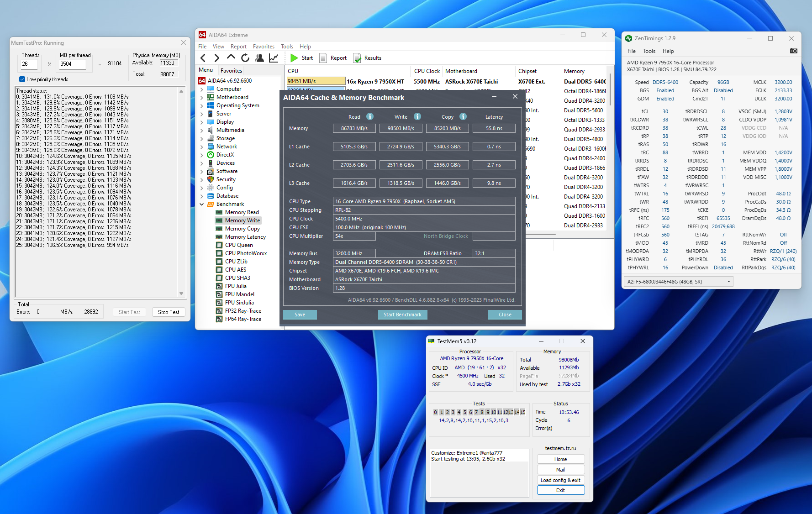The width and height of the screenshot is (812, 514).
Task: Click the info icon next to Copy
Action: point(463,116)
